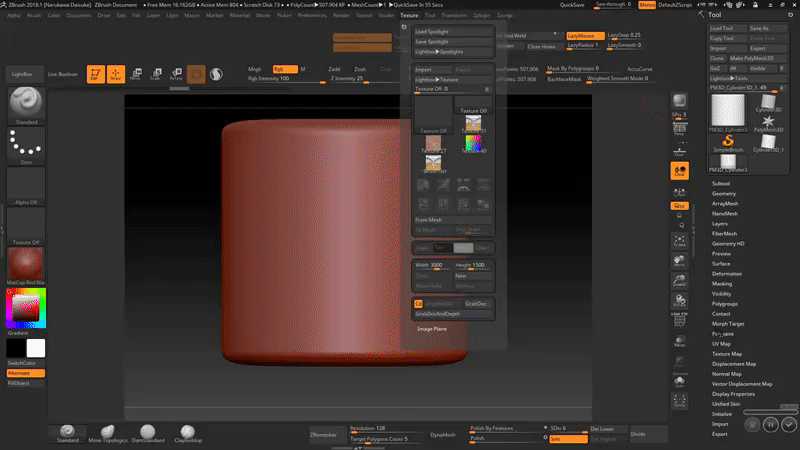Select the Move gizmo icon

136,74
